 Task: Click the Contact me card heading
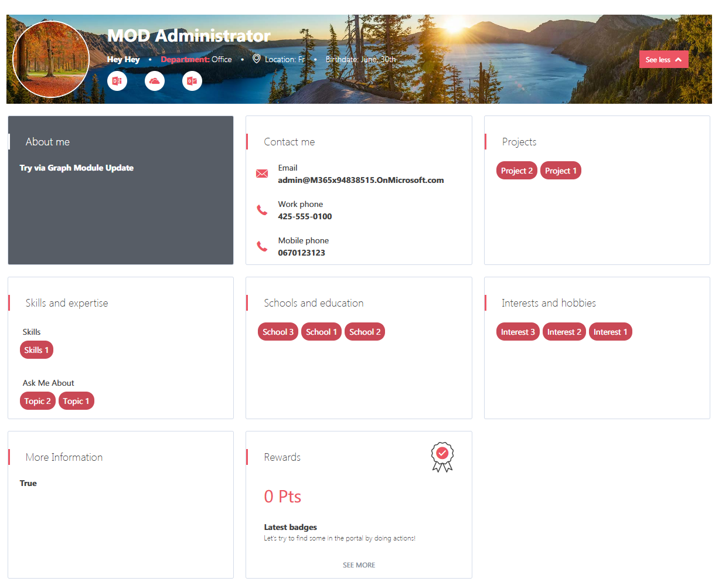[290, 142]
